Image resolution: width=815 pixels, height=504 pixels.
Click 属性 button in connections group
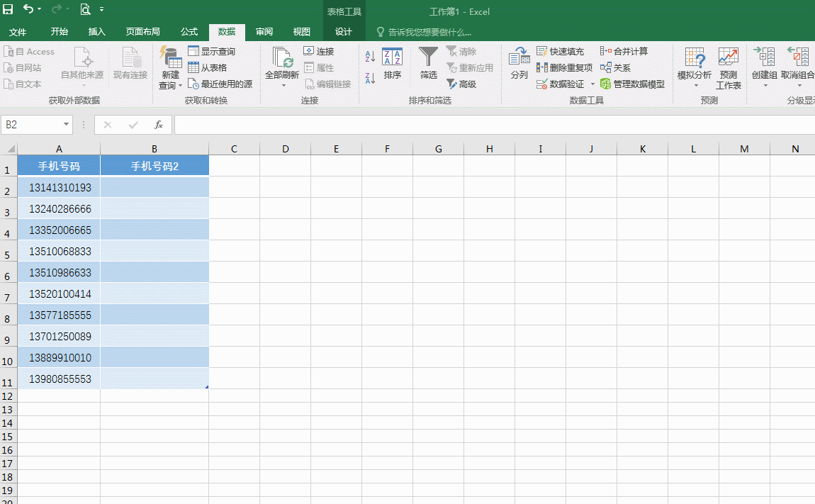tap(319, 67)
